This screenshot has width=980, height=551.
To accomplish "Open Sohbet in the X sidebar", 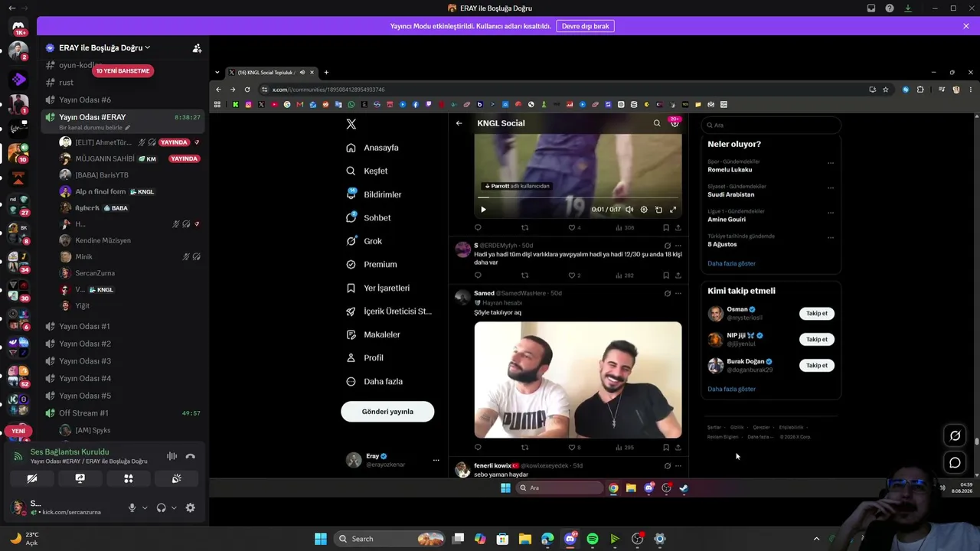I will pos(368,217).
